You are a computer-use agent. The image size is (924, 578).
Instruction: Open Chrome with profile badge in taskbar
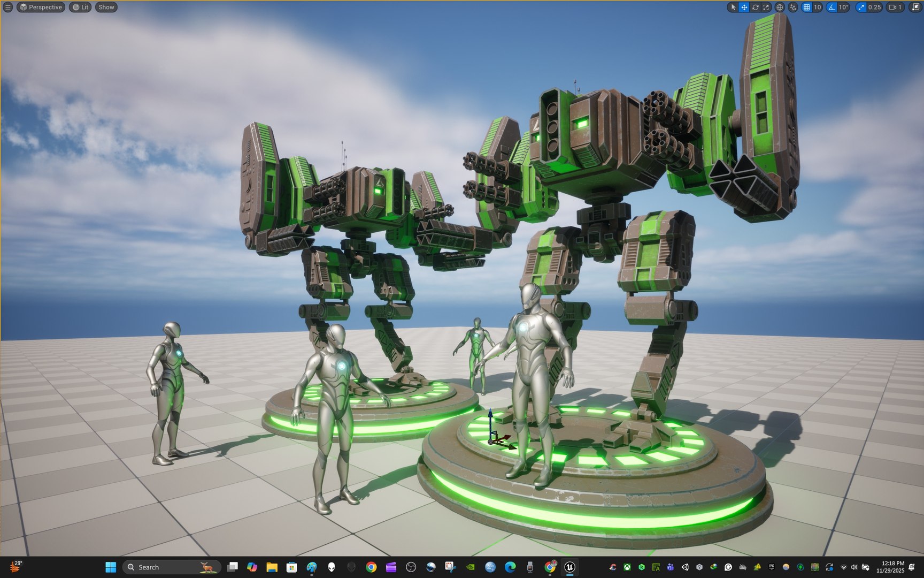click(x=550, y=567)
